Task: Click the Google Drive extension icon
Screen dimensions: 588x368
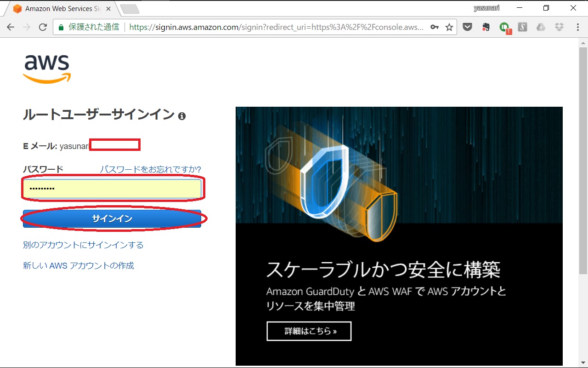Action: [x=541, y=27]
